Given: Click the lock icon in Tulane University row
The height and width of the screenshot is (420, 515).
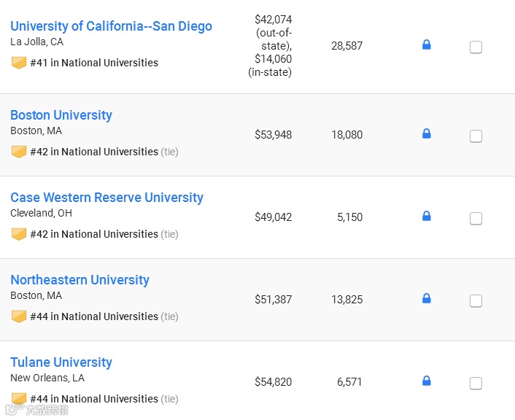Looking at the screenshot, I should click(427, 381).
